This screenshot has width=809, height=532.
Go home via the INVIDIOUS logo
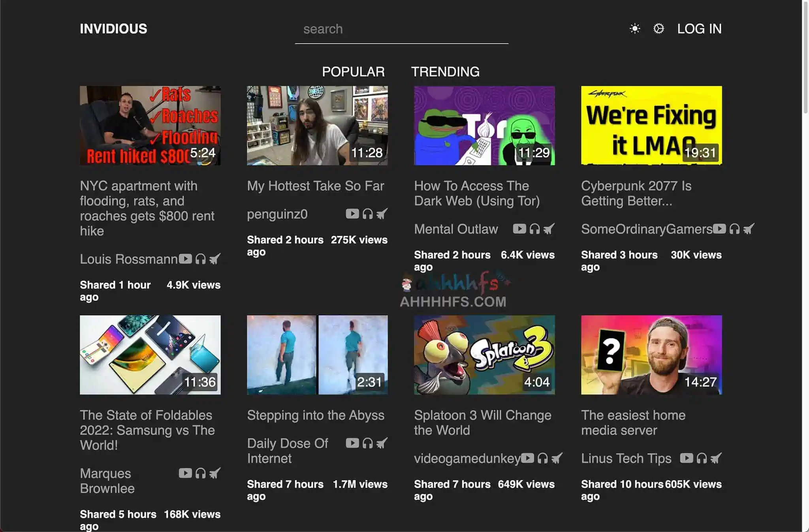(113, 29)
